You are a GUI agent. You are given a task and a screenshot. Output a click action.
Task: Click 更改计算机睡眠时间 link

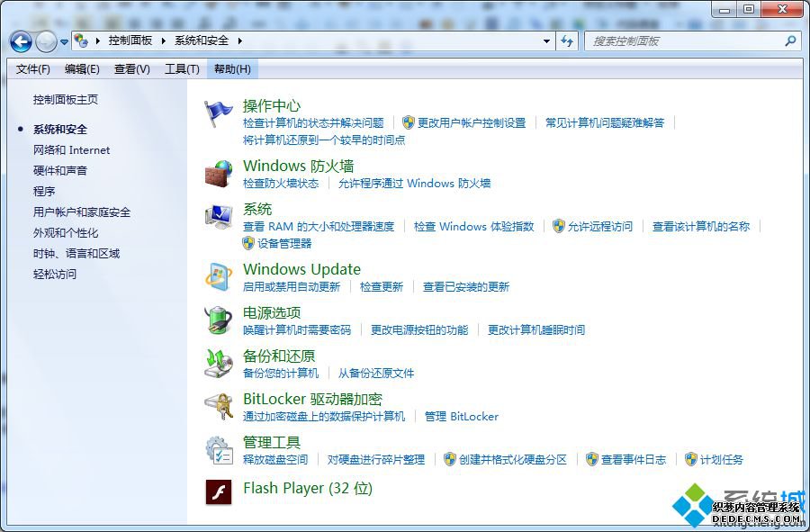pyautogui.click(x=536, y=329)
